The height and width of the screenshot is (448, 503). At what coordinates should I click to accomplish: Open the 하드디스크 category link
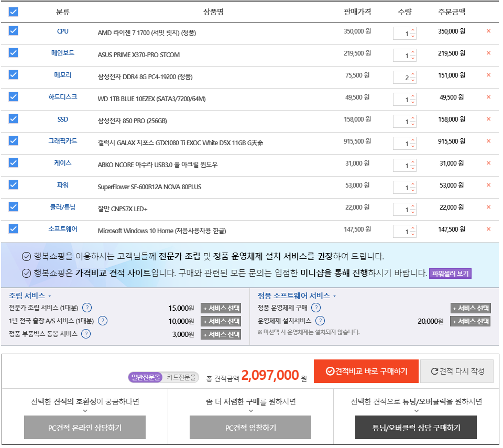[63, 97]
